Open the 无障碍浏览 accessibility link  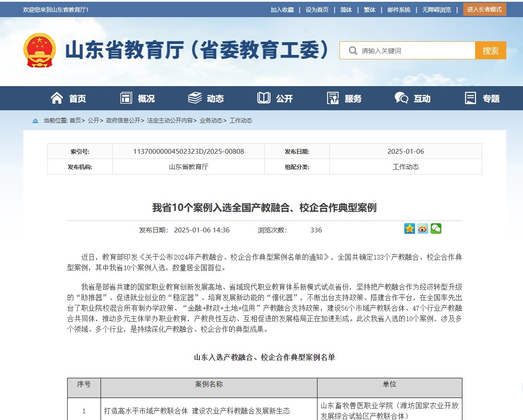(436, 10)
